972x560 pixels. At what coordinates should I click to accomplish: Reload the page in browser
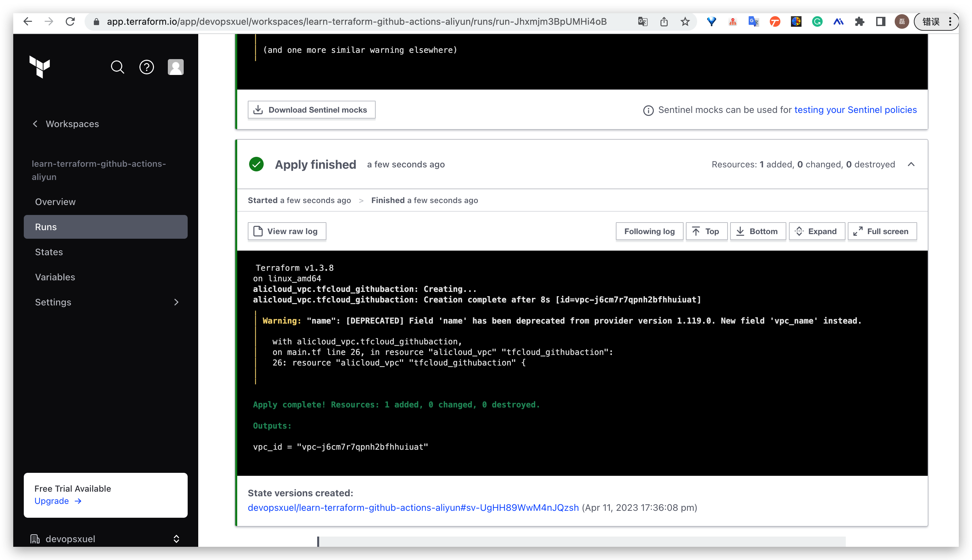[70, 21]
